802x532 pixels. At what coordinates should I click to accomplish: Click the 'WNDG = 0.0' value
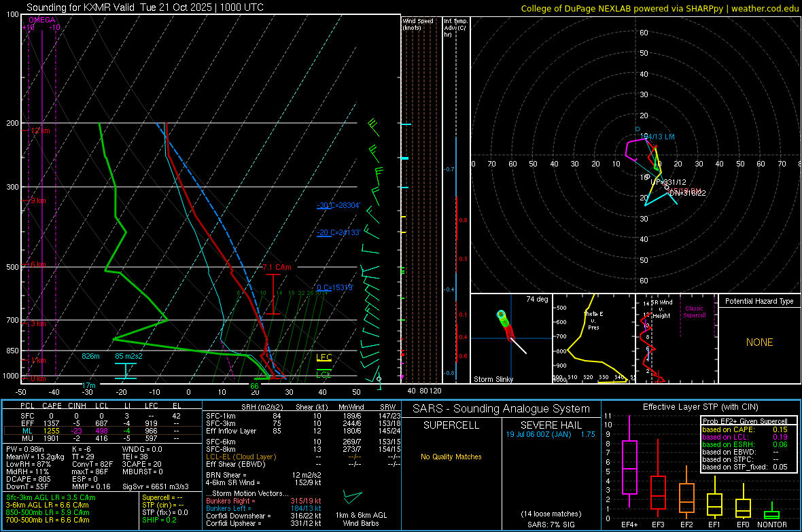click(x=142, y=449)
